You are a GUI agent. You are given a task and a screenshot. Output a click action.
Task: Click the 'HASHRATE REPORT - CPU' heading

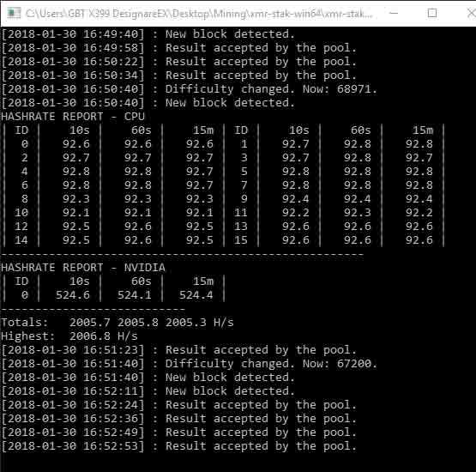pos(73,117)
